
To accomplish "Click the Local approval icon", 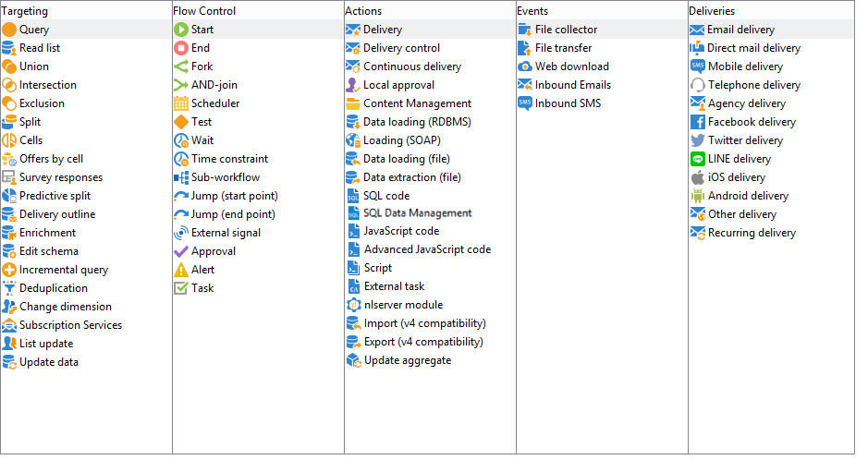I will tap(352, 85).
